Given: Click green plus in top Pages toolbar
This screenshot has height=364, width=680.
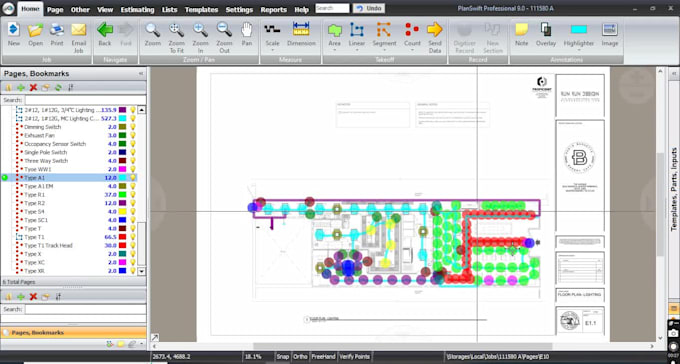Looking at the screenshot, I should click(20, 88).
